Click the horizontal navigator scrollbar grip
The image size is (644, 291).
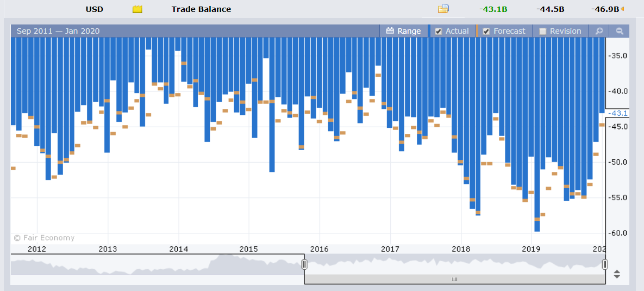click(x=455, y=279)
